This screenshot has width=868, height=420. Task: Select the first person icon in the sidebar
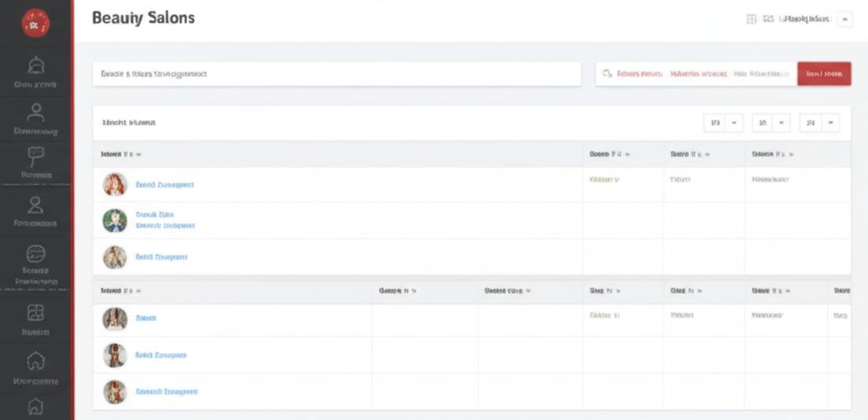[x=35, y=112]
